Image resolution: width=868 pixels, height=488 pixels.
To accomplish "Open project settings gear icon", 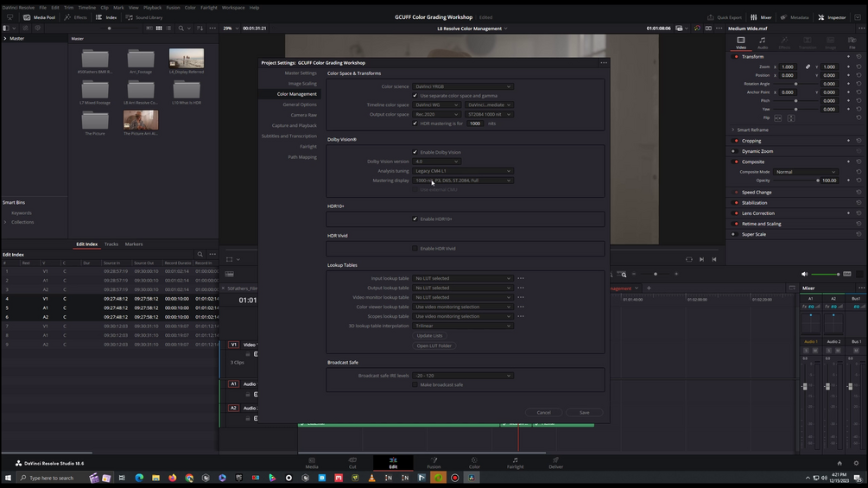I will click(857, 463).
